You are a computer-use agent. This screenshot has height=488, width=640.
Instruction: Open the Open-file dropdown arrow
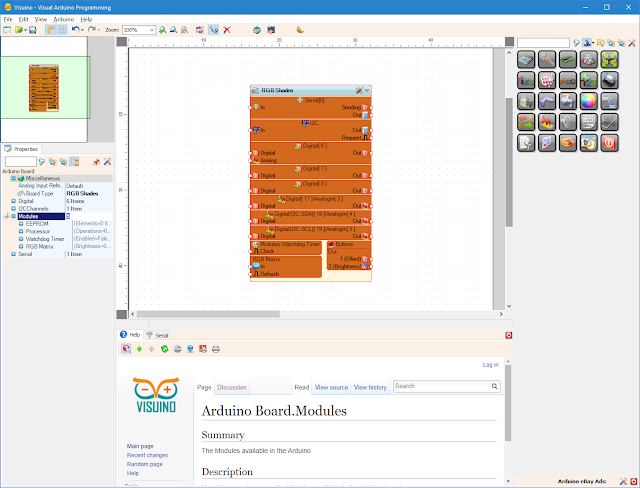25,30
